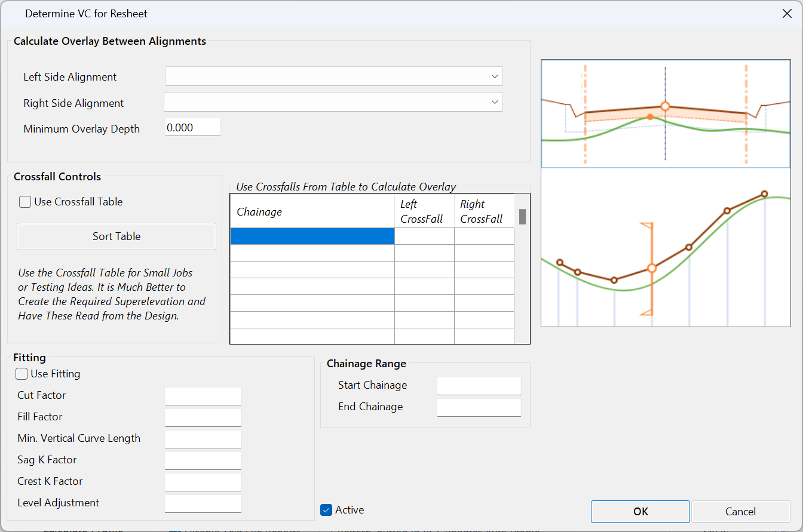Screen dimensions: 803x532
Task: Select the Min. Vertical Curve Length field
Action: tap(203, 439)
